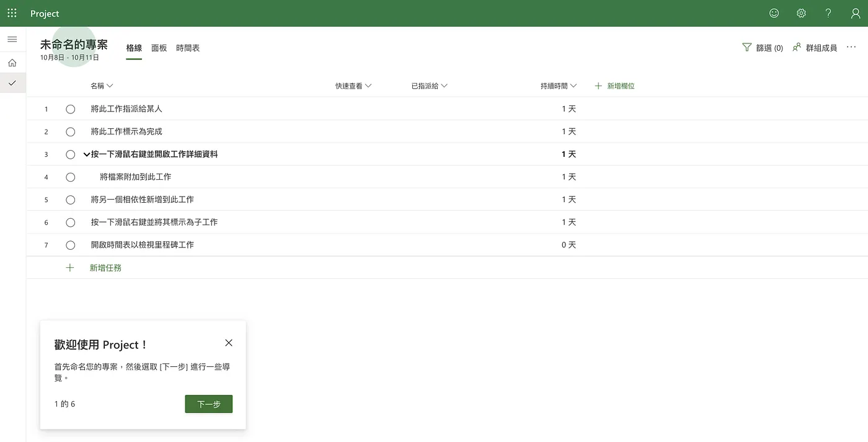Switch to the 時間表 timeline tab
Screen dimensions: 868x442
click(x=188, y=48)
